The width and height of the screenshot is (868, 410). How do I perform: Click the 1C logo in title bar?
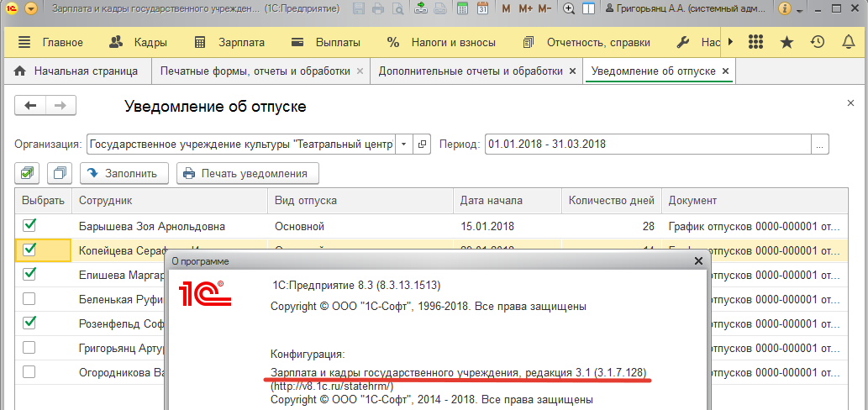11,9
